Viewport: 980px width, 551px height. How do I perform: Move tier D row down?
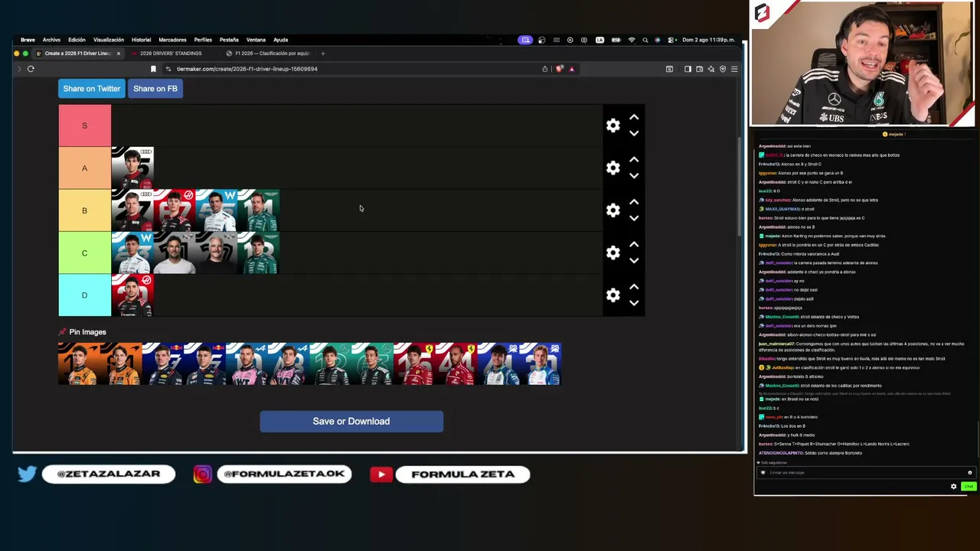click(634, 303)
